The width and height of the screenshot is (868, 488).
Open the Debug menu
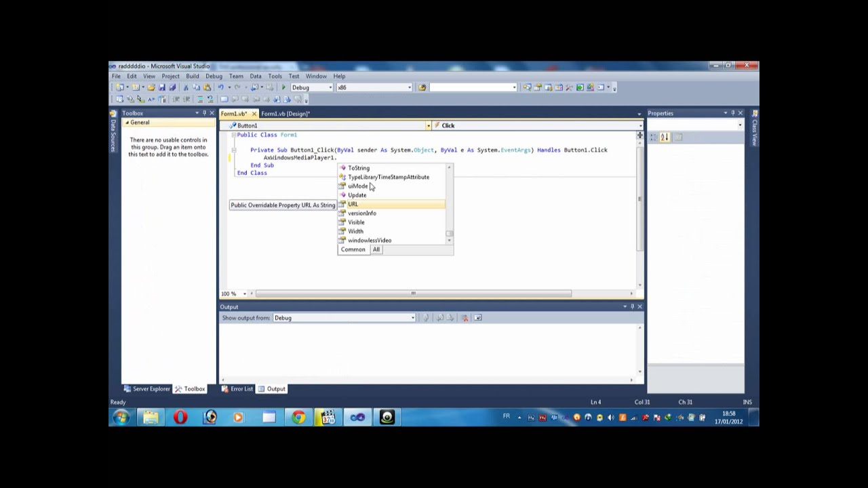(x=214, y=77)
